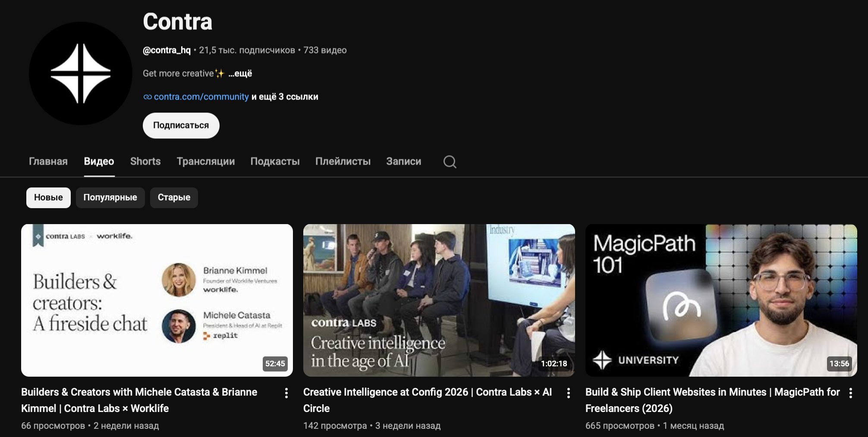
Task: Expand channel description with ...ещё
Action: (x=240, y=73)
